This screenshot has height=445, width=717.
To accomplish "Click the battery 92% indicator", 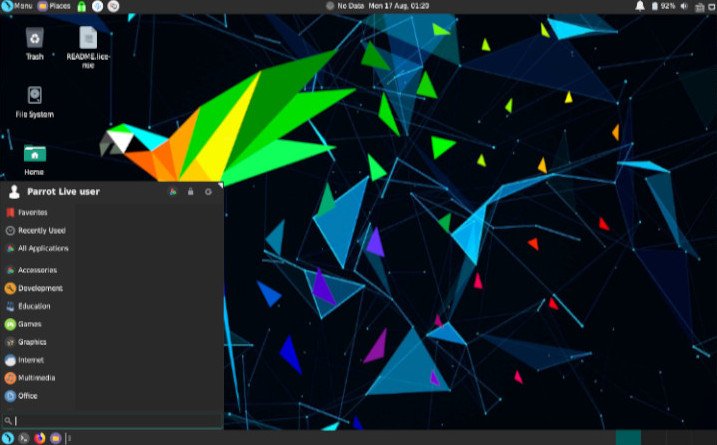I will pyautogui.click(x=663, y=6).
